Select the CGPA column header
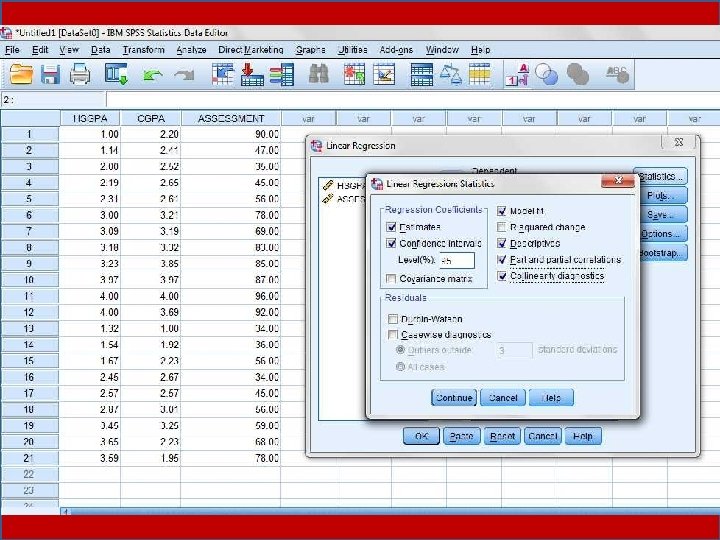720x540 pixels. 151,118
